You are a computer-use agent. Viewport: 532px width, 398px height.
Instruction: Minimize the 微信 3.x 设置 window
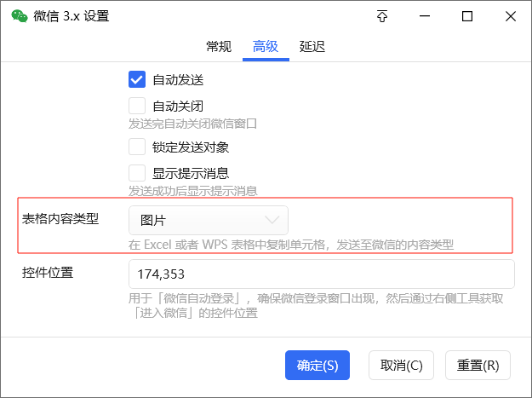point(425,16)
